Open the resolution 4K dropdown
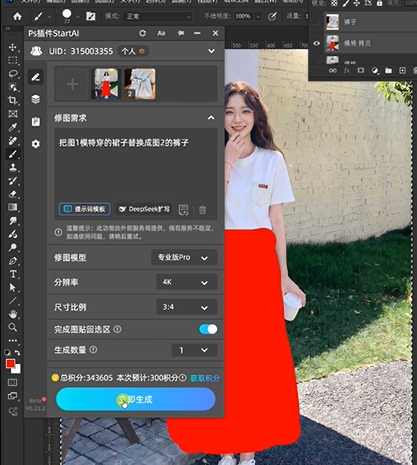The width and height of the screenshot is (417, 465). click(187, 282)
